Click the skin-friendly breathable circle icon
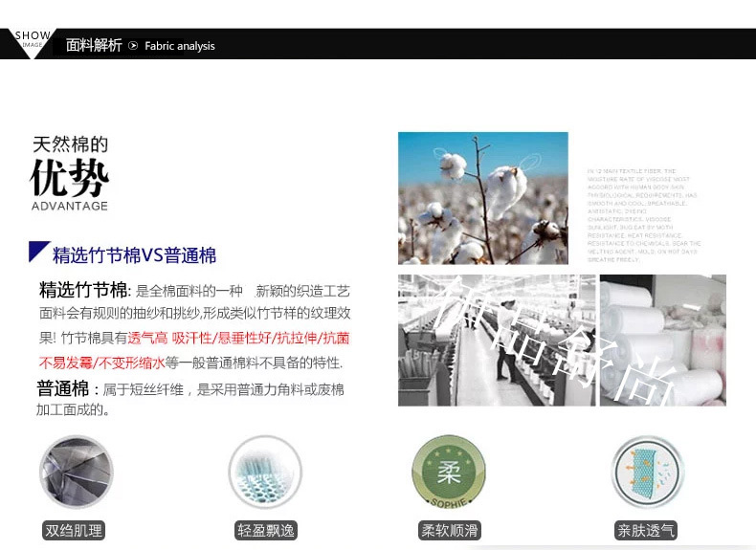The height and width of the screenshot is (550, 756). 646,473
